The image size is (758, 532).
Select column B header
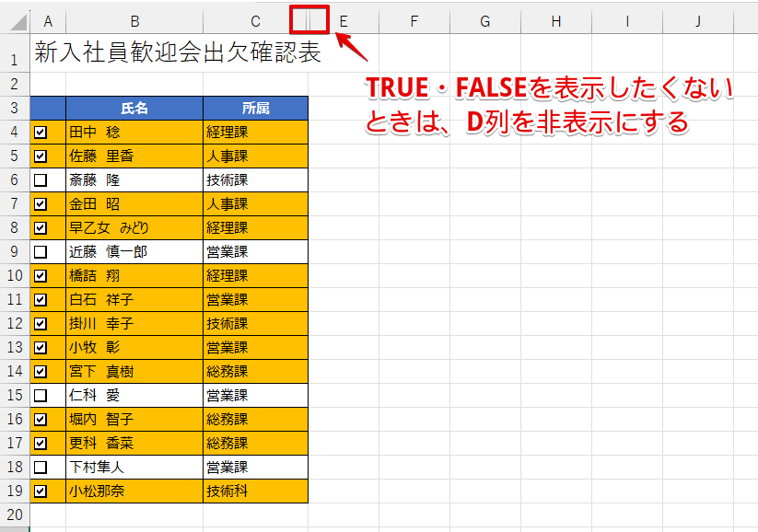point(134,22)
